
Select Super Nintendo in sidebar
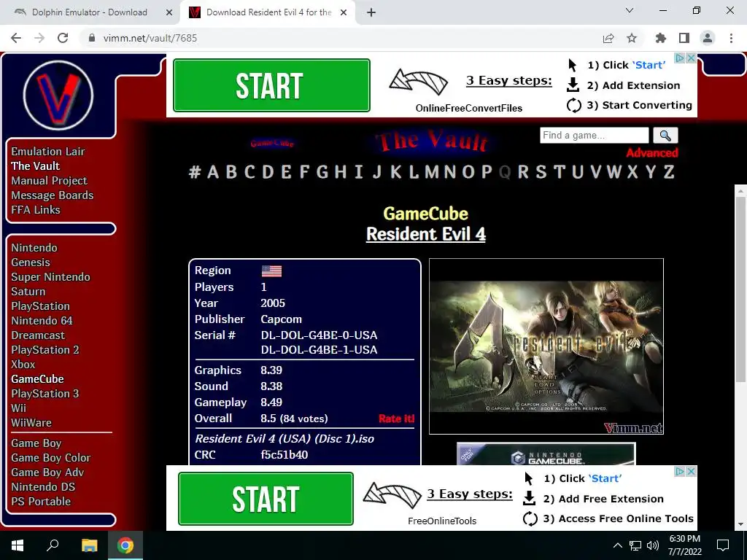[x=50, y=277]
